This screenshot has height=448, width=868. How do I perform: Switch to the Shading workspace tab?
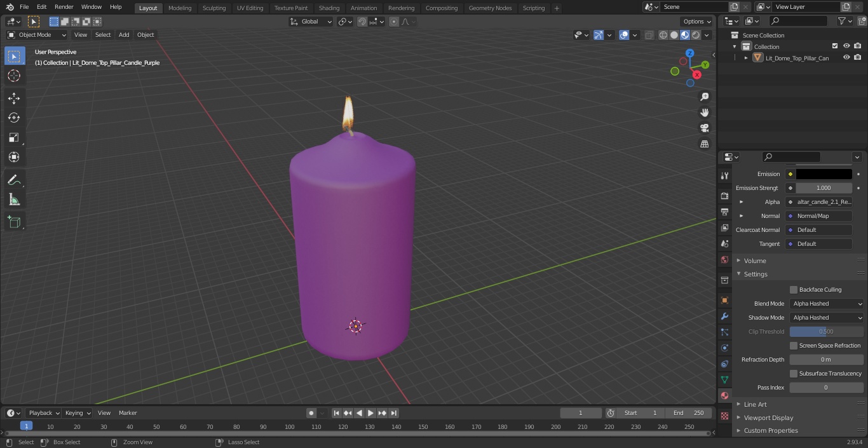coord(329,8)
